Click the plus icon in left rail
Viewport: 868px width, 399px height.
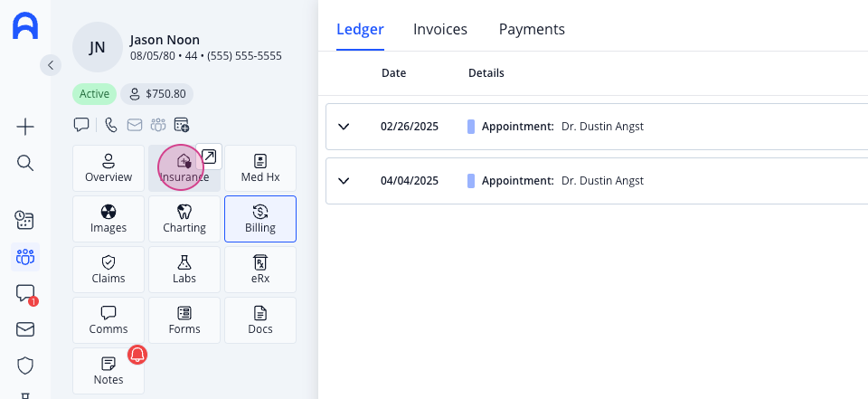[25, 128]
